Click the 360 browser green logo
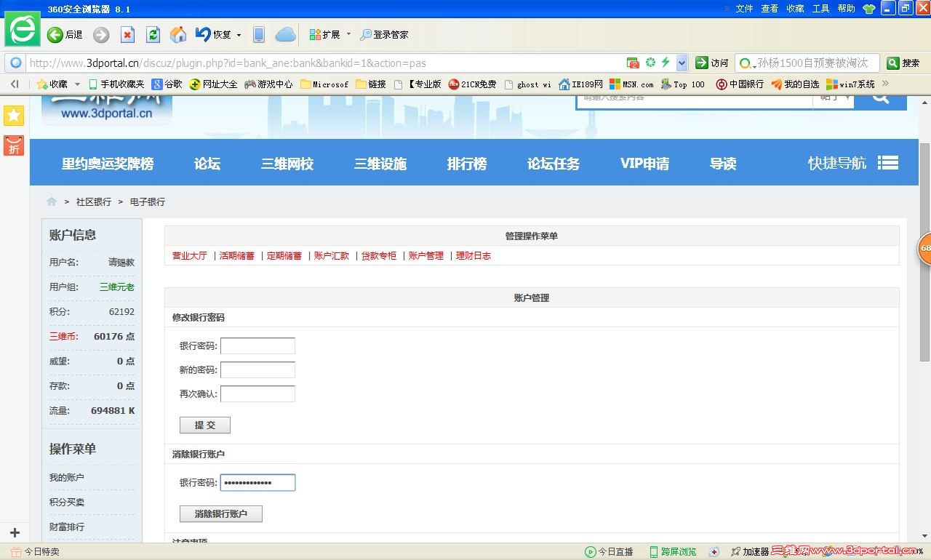This screenshot has width=931, height=560. click(x=23, y=31)
